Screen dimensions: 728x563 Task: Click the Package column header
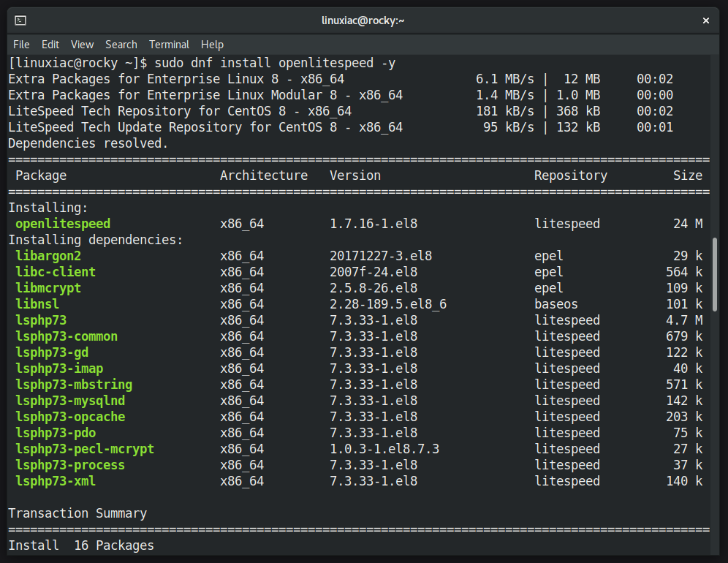point(41,175)
